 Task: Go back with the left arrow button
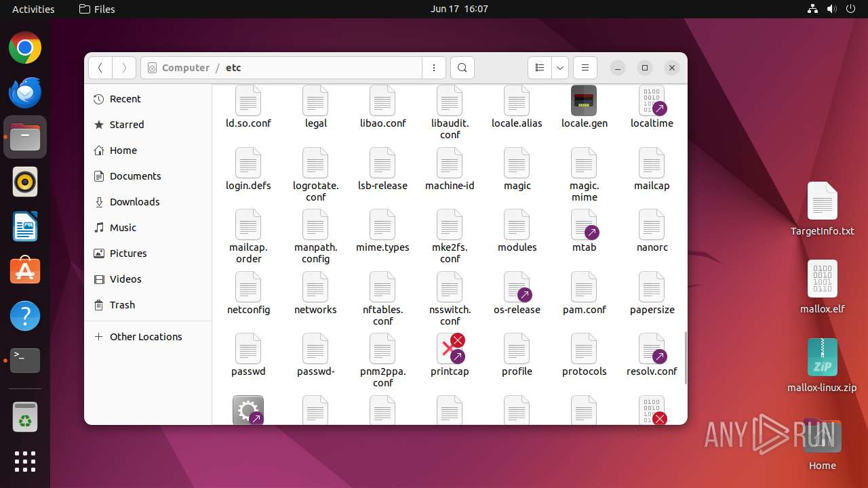(100, 68)
